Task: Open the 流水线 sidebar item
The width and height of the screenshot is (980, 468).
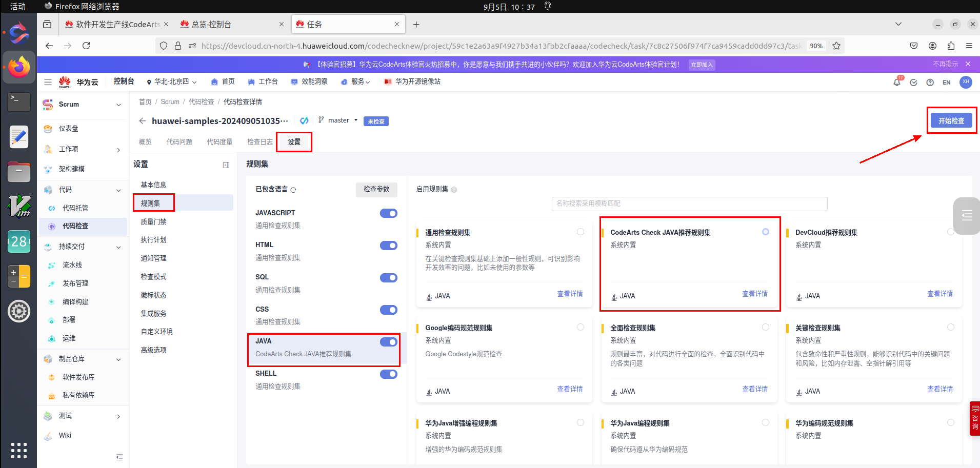Action: [72, 265]
